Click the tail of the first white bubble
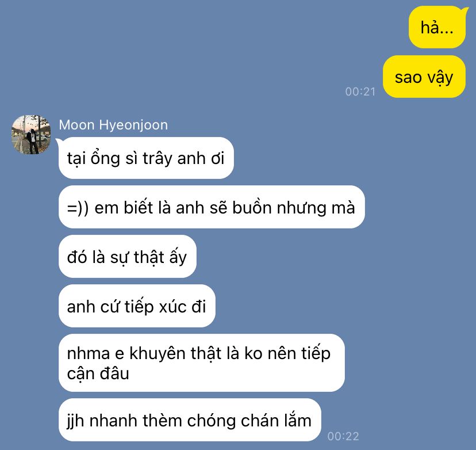This screenshot has width=476, height=450. (x=59, y=141)
